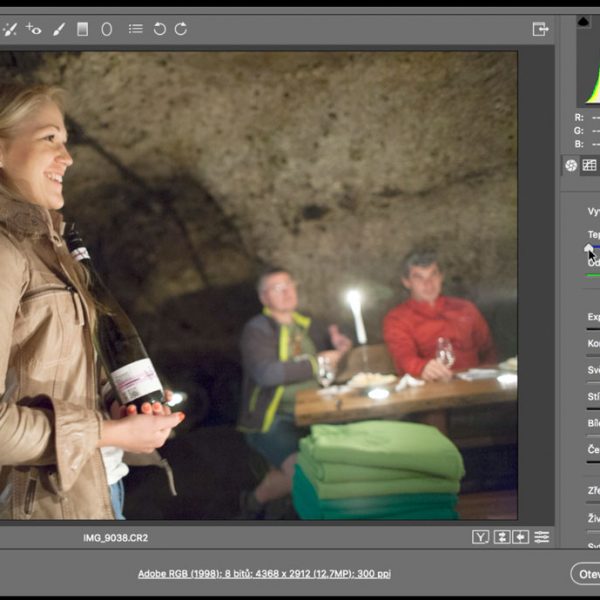This screenshot has width=600, height=600.
Task: Click the temperature slider handle
Action: [x=589, y=248]
